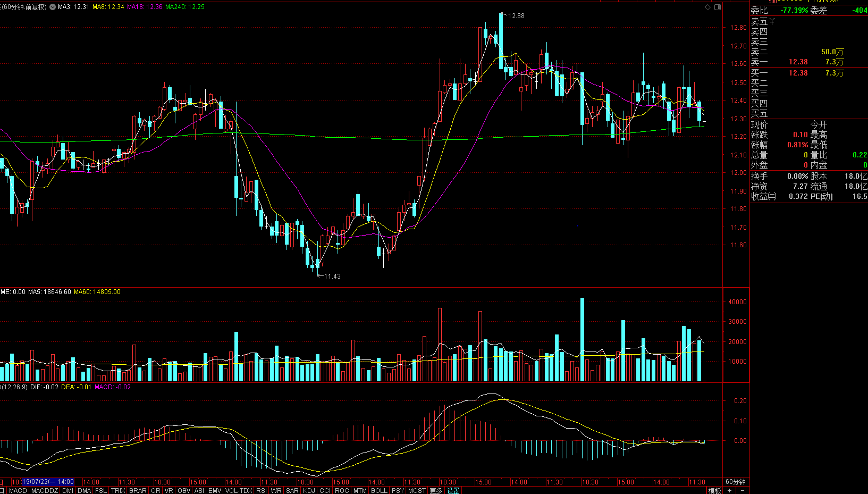Select the VR indicator tab
This screenshot has height=494, width=868.
pos(169,490)
